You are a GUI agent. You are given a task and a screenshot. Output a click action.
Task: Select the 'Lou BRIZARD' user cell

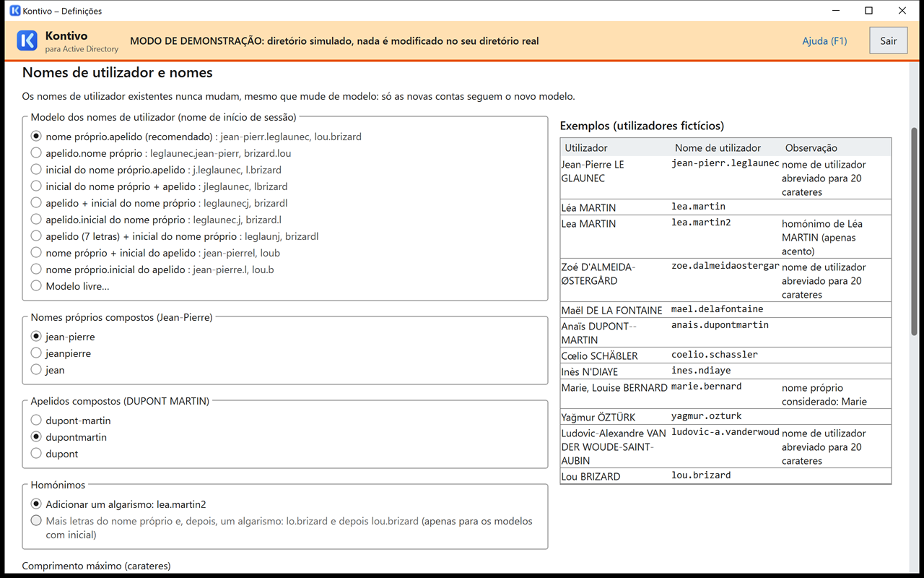coord(615,476)
